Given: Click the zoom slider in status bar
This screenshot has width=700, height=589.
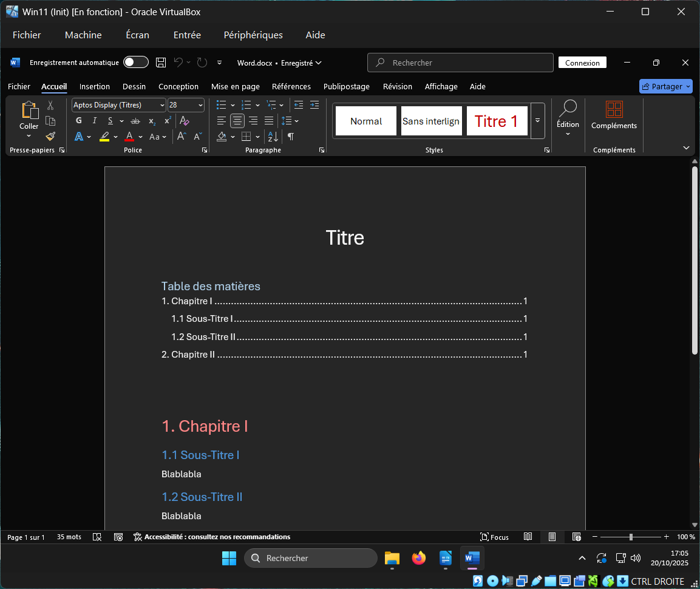Looking at the screenshot, I should click(x=631, y=537).
